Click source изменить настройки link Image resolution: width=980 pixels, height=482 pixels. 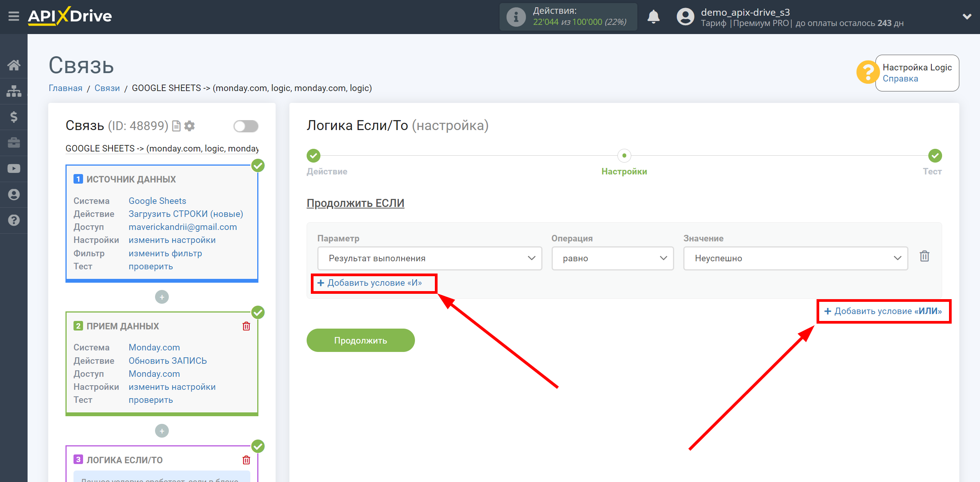tap(172, 240)
